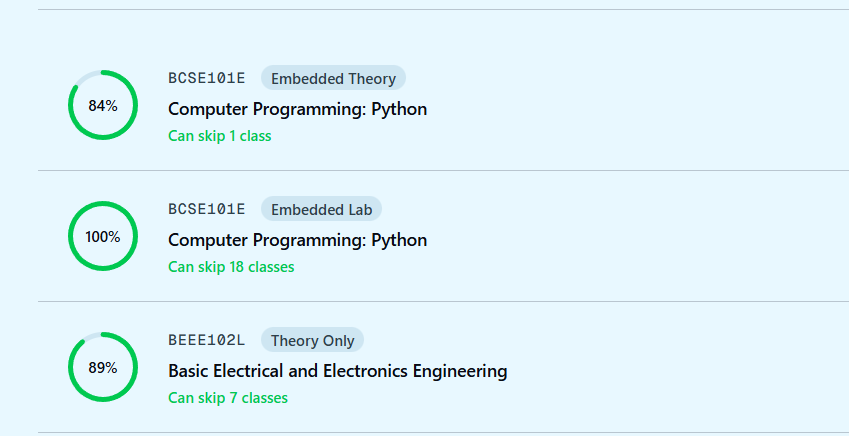Click the 100% attendance progress ring
Viewport: 849px width, 436px height.
click(x=75, y=219)
